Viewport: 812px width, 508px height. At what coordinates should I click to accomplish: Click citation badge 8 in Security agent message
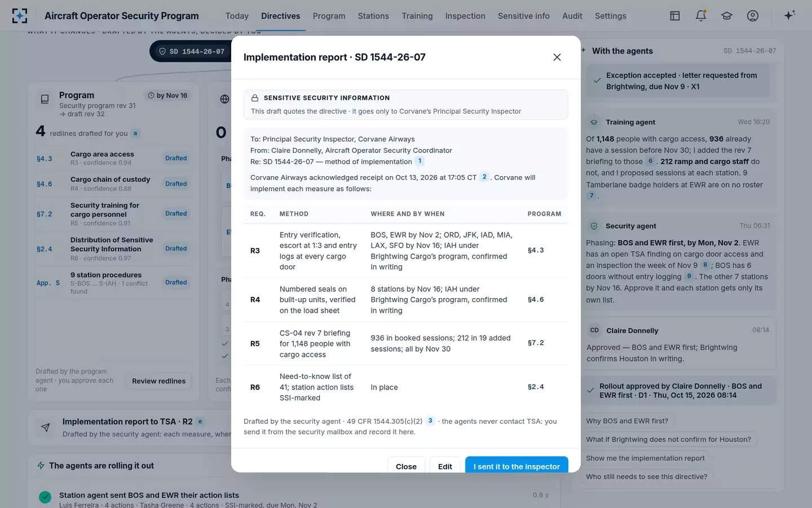705,265
